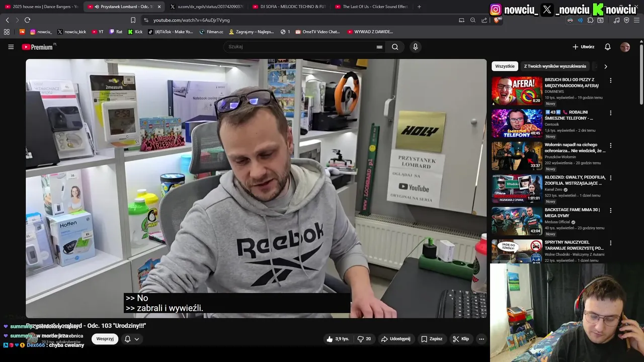Viewport: 644px width, 362px height.
Task: Open Brave Shields lion icon
Action: tap(497, 20)
